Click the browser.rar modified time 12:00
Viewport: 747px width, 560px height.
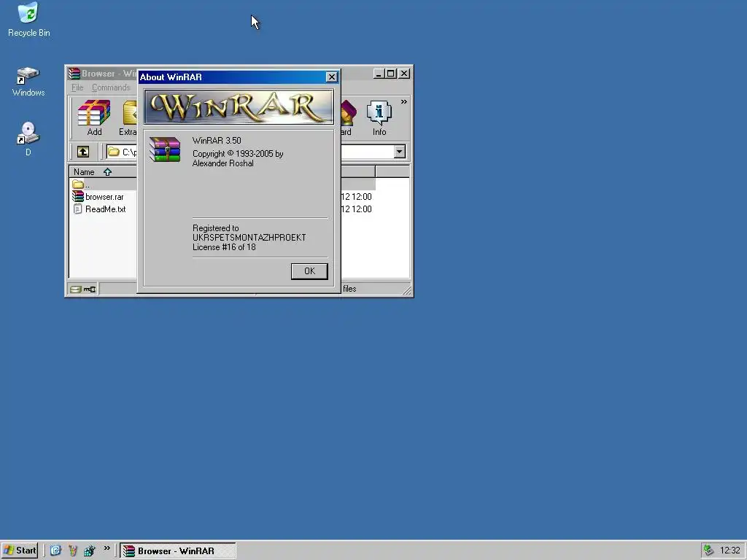tap(362, 197)
